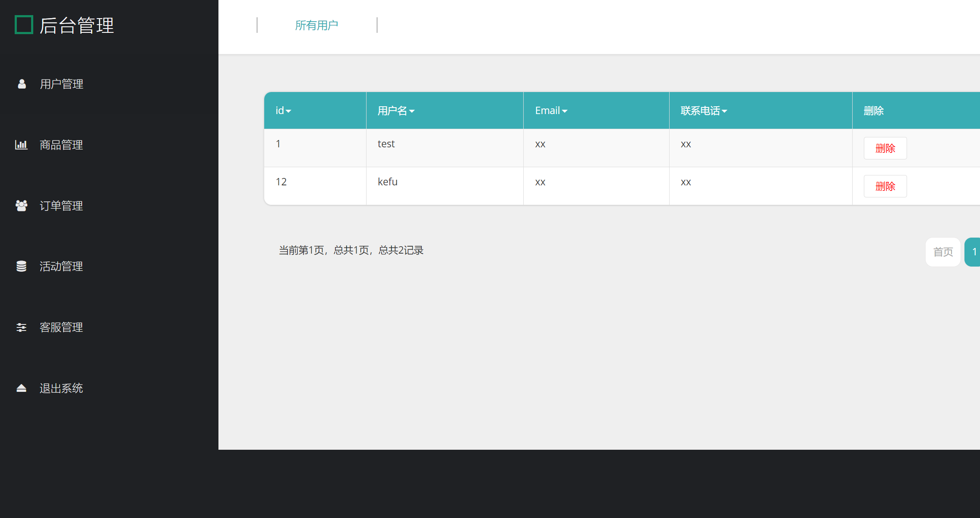Select the group icon next to 订单管理
Screen dimensions: 980x518
click(x=21, y=206)
